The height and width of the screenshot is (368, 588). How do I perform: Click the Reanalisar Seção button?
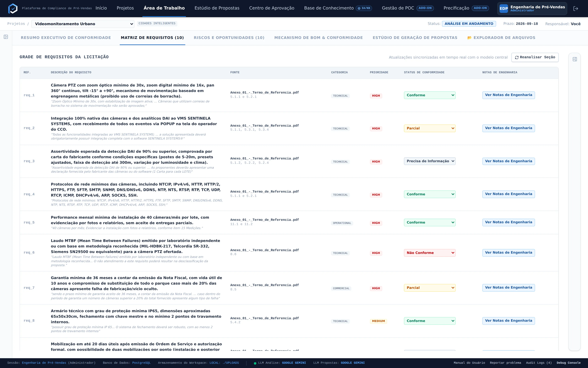(535, 57)
